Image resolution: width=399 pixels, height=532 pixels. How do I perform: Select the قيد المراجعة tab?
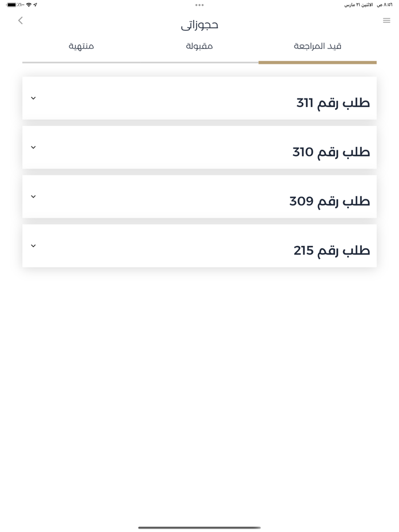pyautogui.click(x=317, y=46)
